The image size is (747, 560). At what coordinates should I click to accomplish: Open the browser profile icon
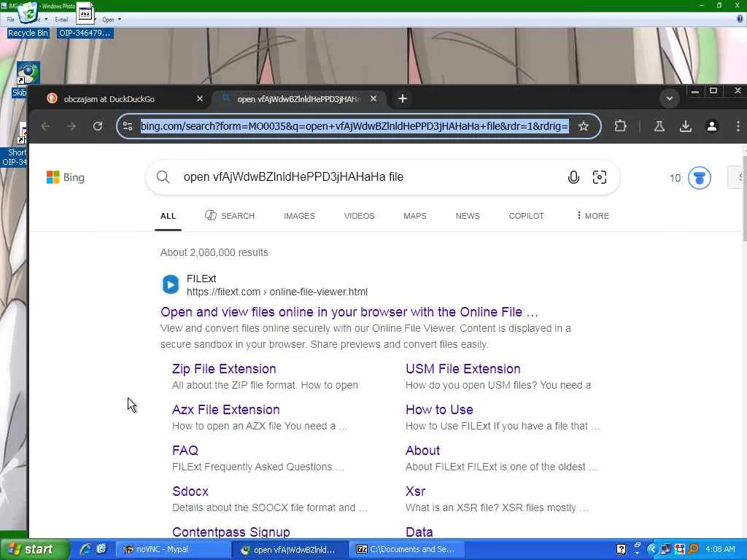712,126
